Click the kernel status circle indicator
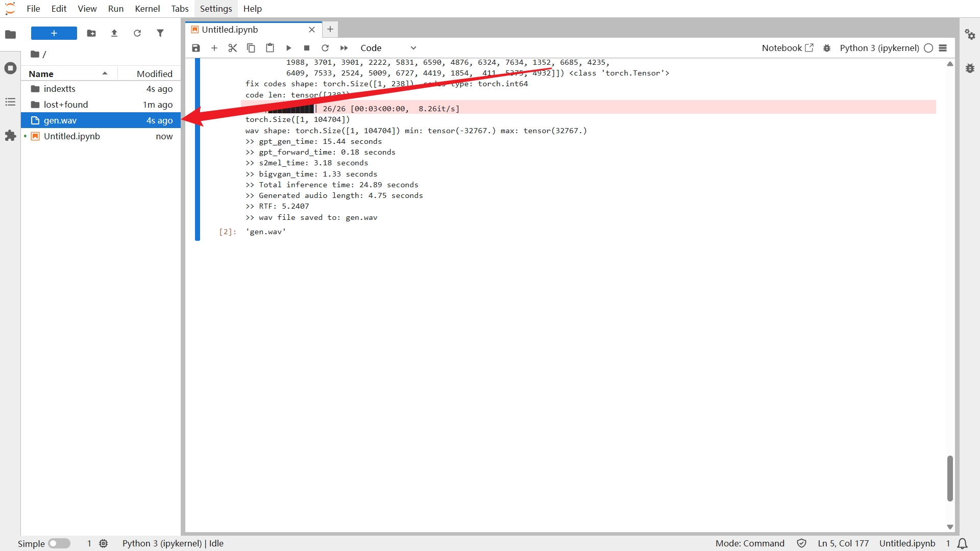Viewport: 980px width, 551px height. pos(928,48)
